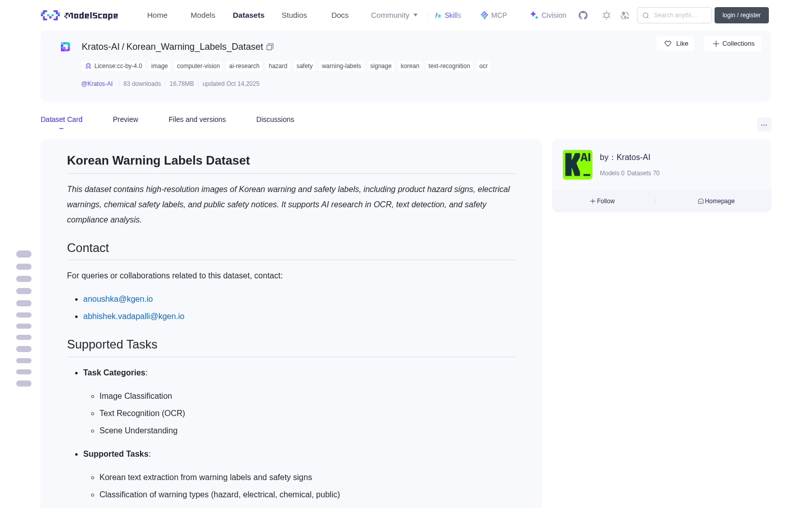Click the 16.78MB size text
This screenshot has width=812, height=508.
tap(182, 84)
